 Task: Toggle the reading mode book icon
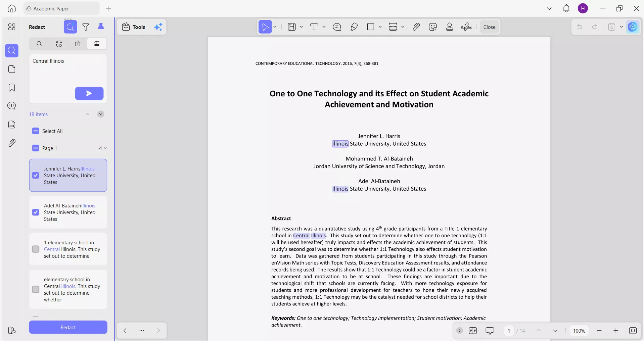[x=473, y=331]
